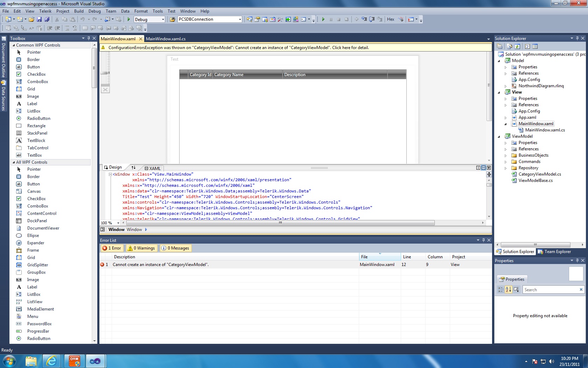Open the Telerik menu
Viewport: 588px width, 368px height.
(45, 11)
